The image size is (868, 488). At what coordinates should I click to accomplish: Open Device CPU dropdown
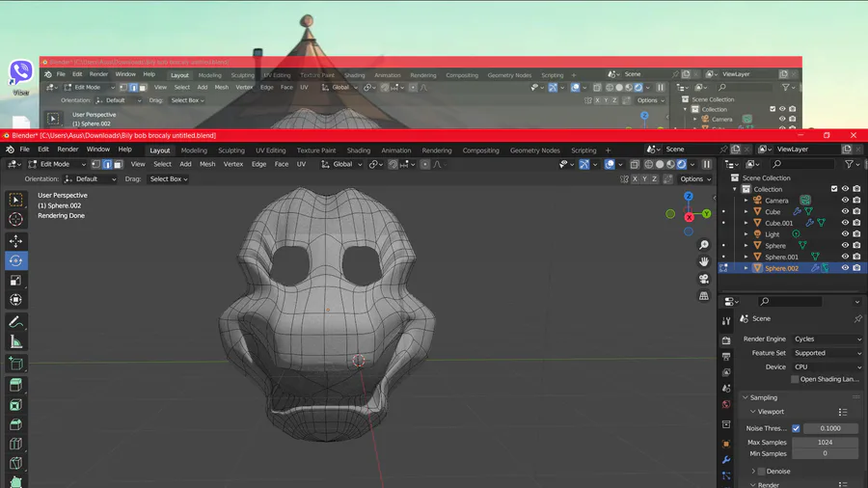827,366
